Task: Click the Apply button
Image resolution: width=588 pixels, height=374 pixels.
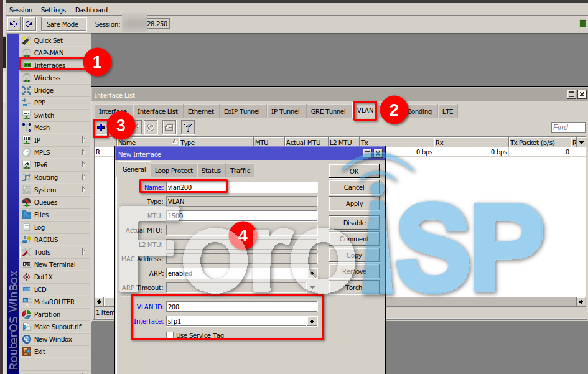Action: tap(354, 203)
